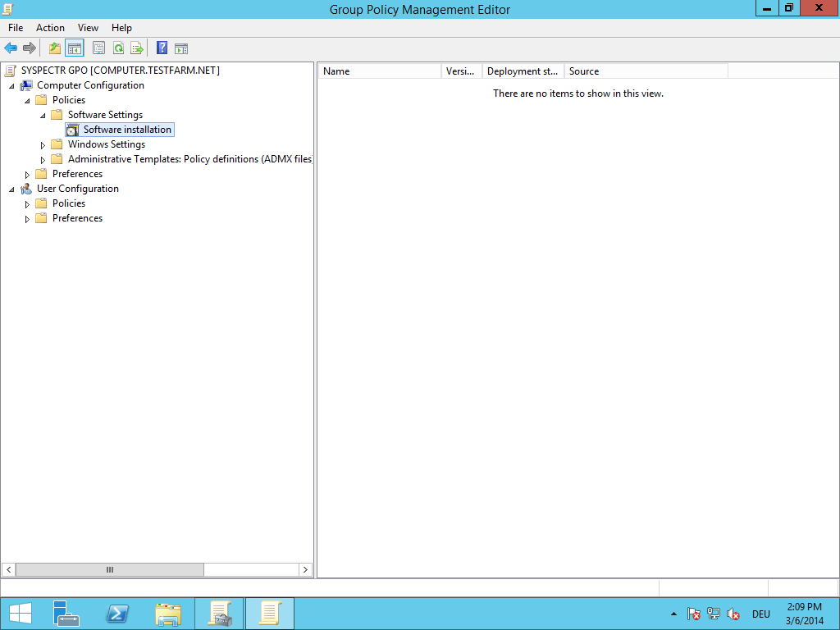Viewport: 840px width, 630px height.
Task: Click the Windows Settings folder icon
Action: coord(57,144)
